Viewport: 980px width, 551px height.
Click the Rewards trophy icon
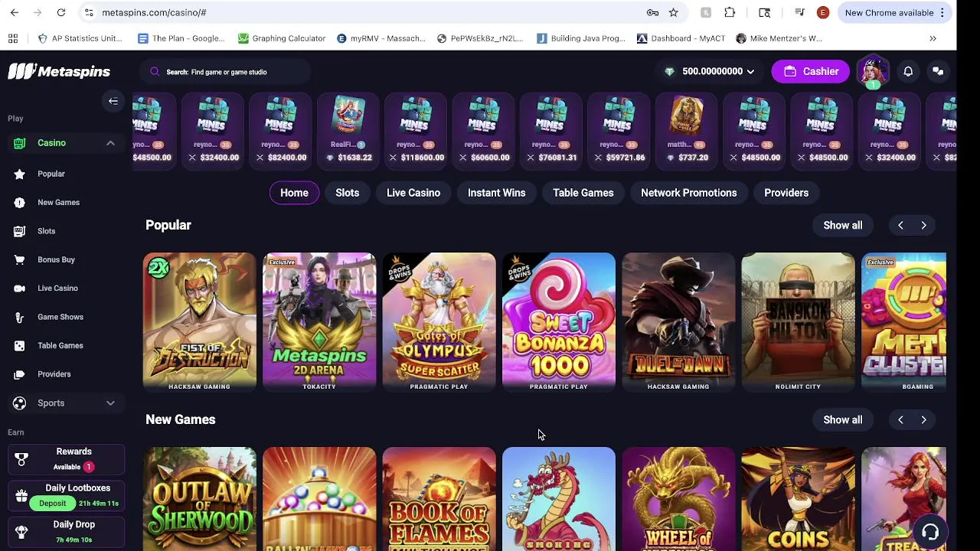tap(21, 459)
